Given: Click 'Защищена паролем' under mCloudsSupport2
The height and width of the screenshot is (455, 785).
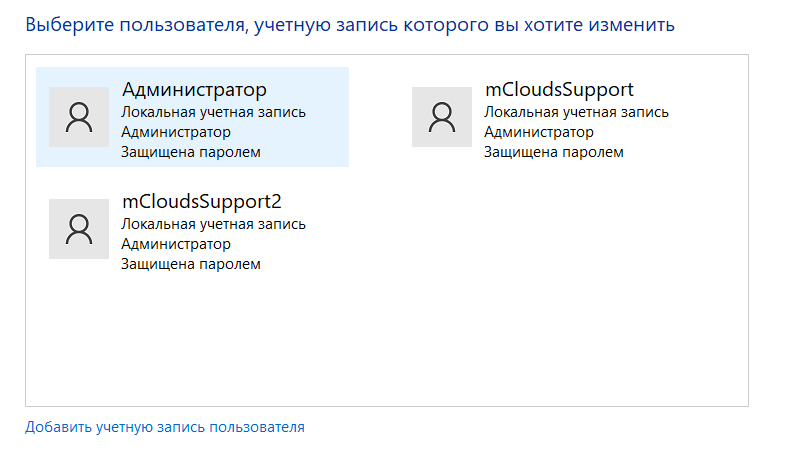Looking at the screenshot, I should (x=190, y=264).
